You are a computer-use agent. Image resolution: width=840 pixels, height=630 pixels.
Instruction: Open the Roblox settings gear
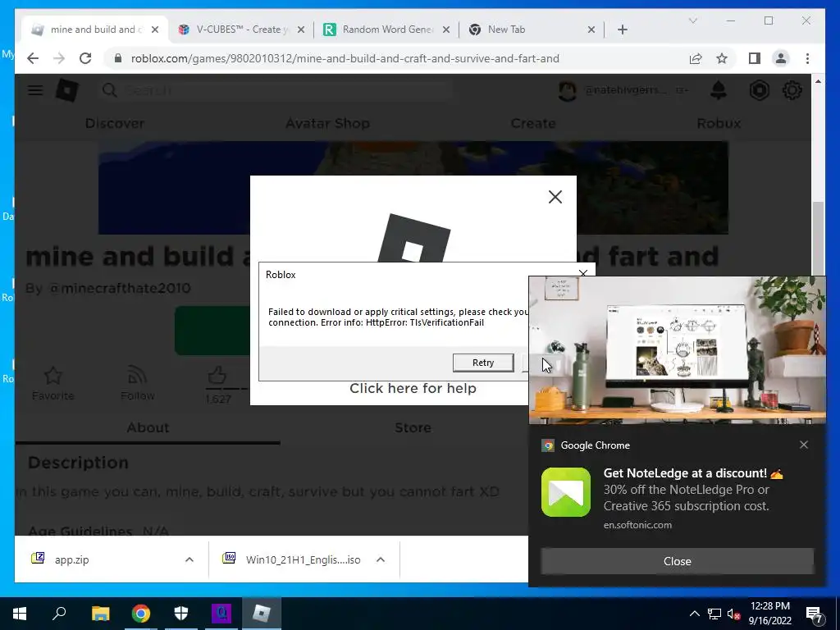tap(792, 90)
